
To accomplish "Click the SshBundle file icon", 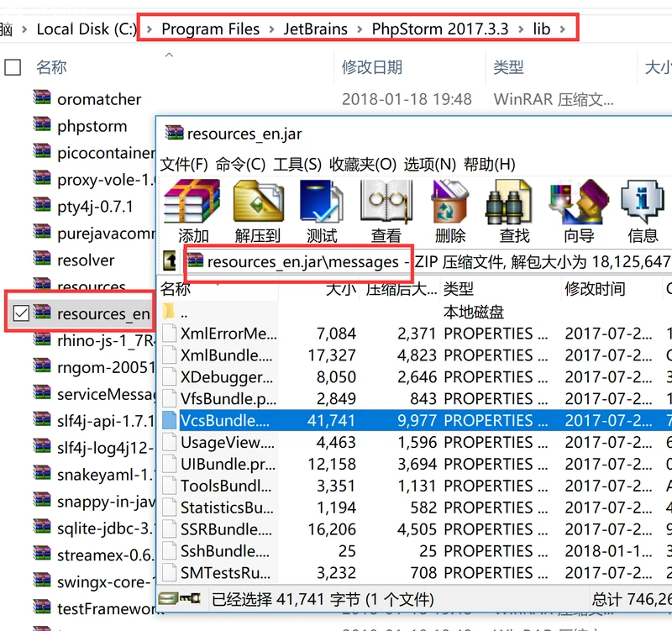I will pyautogui.click(x=170, y=551).
